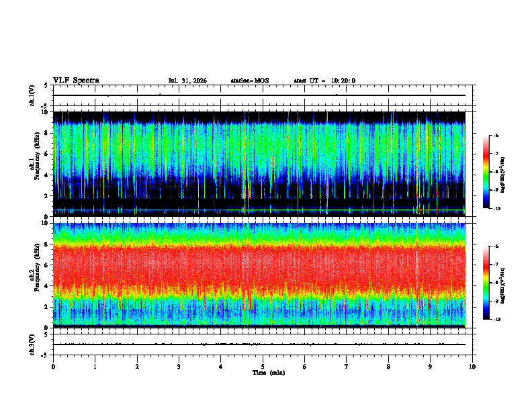Image resolution: width=532 pixels, height=411 pixels.
Task: Click the ch.1 frequency axis "6" tick label
Action: click(x=46, y=154)
